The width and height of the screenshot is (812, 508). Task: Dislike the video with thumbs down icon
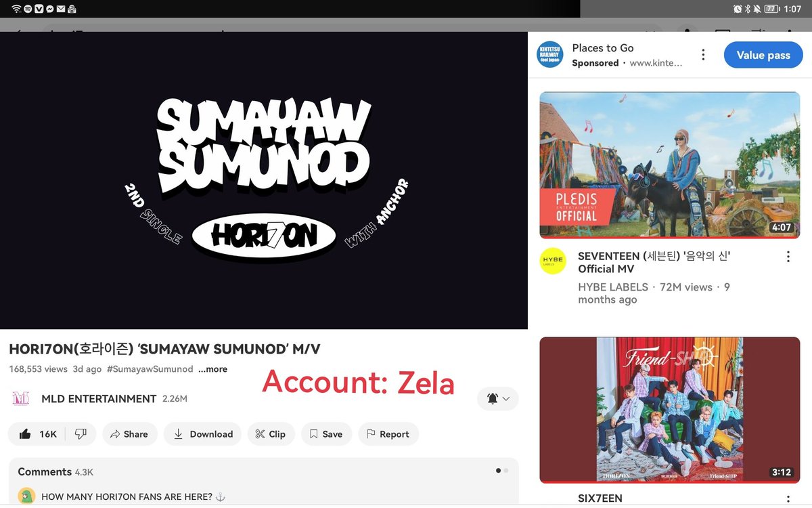[x=81, y=434]
